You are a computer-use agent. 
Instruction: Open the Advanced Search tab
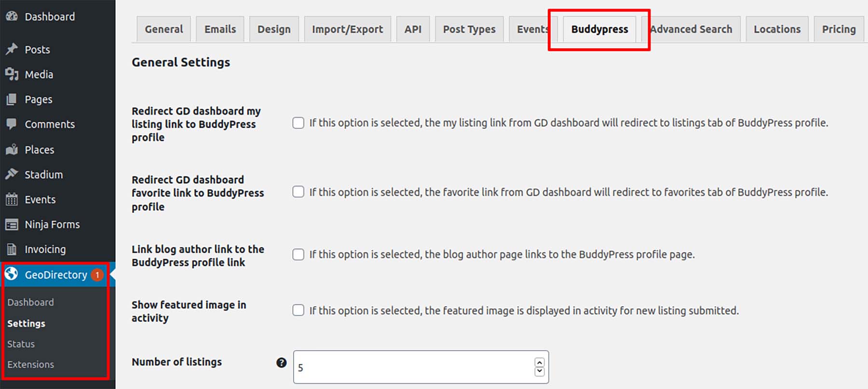(x=691, y=29)
